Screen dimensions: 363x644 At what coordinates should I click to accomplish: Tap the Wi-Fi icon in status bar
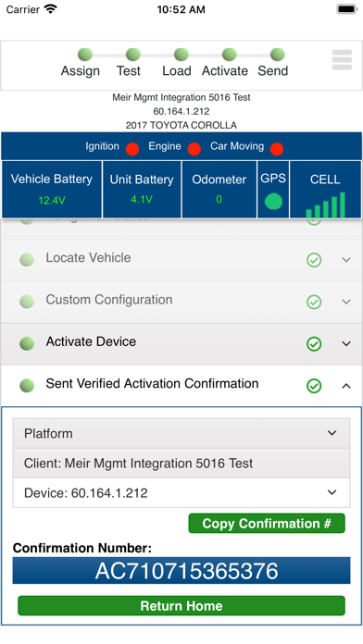[51, 9]
